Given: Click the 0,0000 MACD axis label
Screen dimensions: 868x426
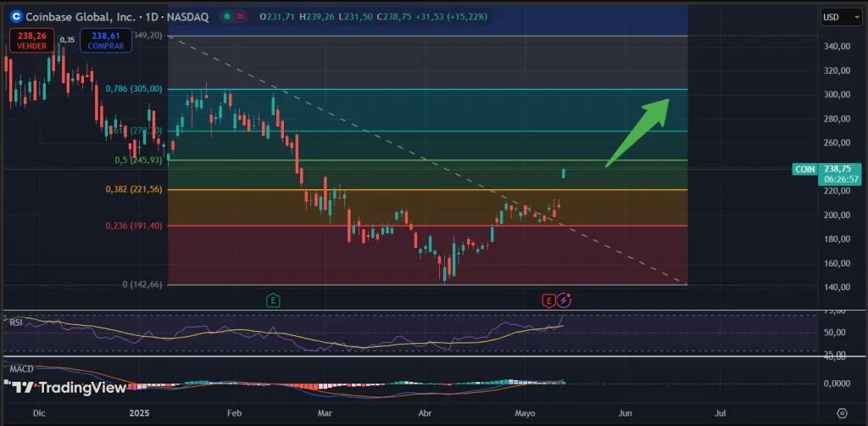Looking at the screenshot, I should click(837, 384).
